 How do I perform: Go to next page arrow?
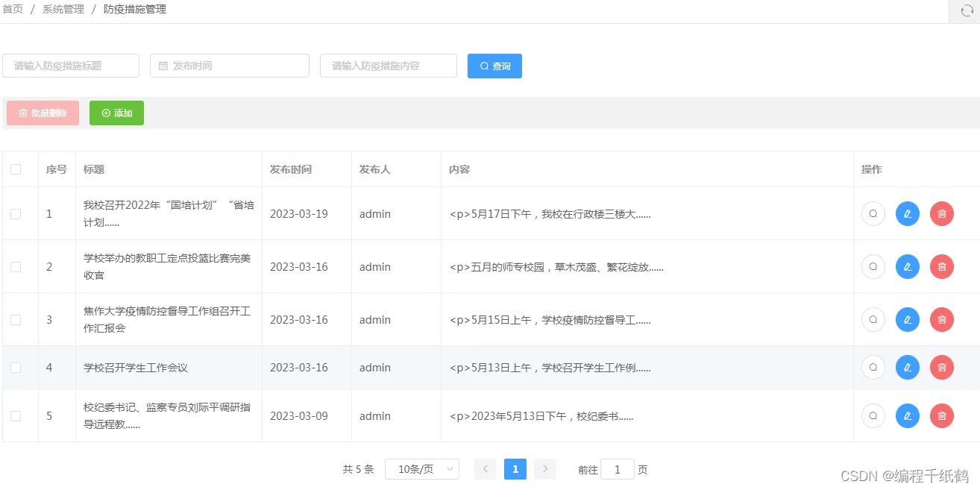click(545, 469)
